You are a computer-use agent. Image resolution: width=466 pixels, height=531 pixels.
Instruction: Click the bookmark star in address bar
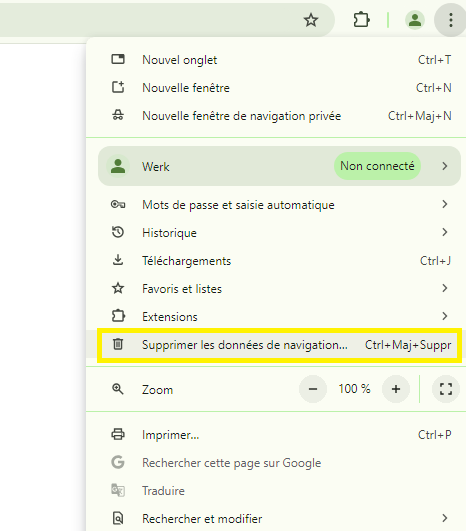311,20
